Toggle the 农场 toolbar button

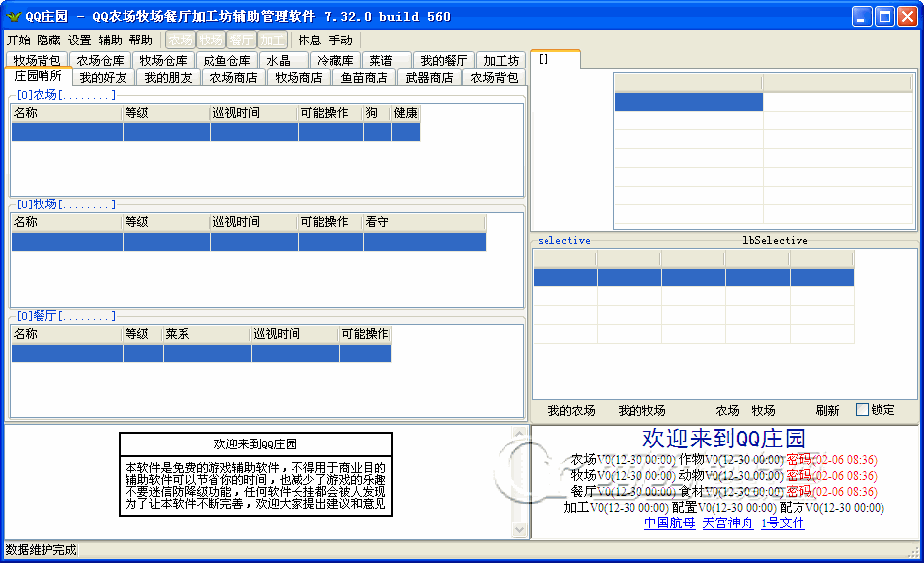(x=180, y=40)
